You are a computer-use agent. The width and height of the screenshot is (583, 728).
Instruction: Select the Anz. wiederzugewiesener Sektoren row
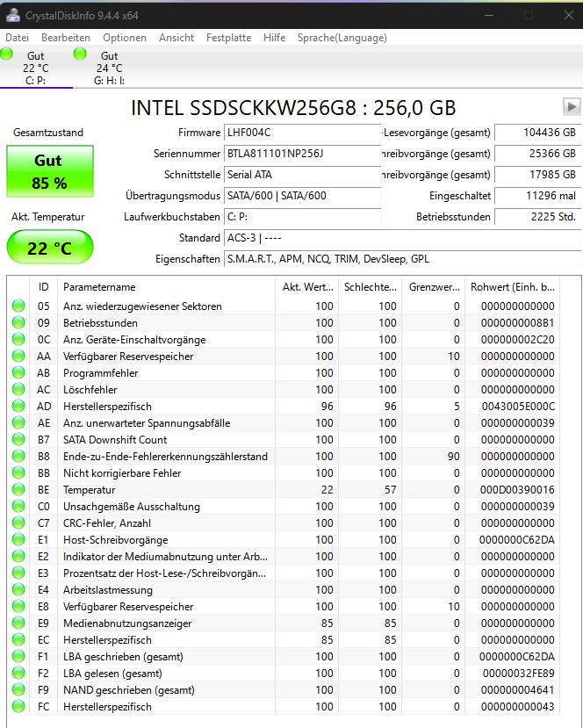[284, 306]
